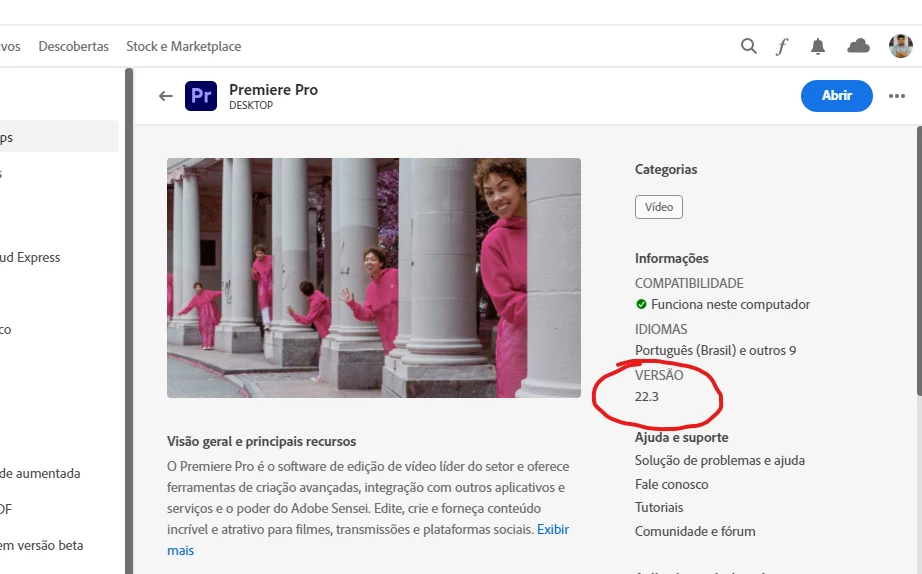The image size is (922, 574).
Task: Open the Descobertas tab
Action: click(x=74, y=46)
